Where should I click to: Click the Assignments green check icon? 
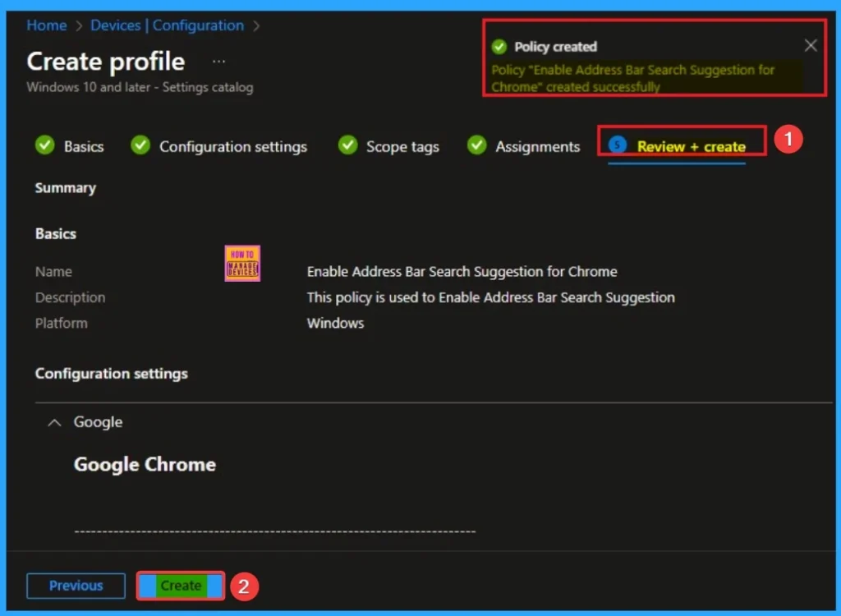tap(476, 145)
